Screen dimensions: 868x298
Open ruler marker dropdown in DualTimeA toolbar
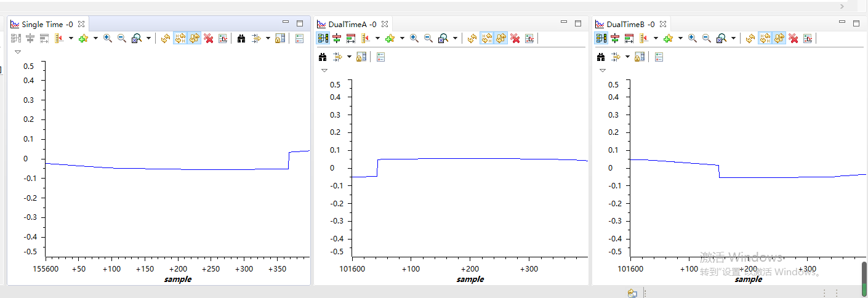[x=377, y=38]
